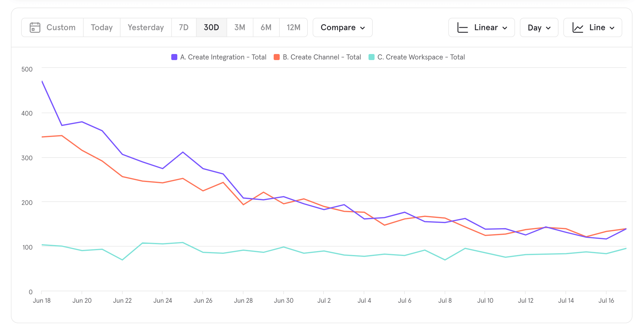This screenshot has height=332, width=644.
Task: Expand the Linear scale dropdown chevron
Action: pos(505,28)
